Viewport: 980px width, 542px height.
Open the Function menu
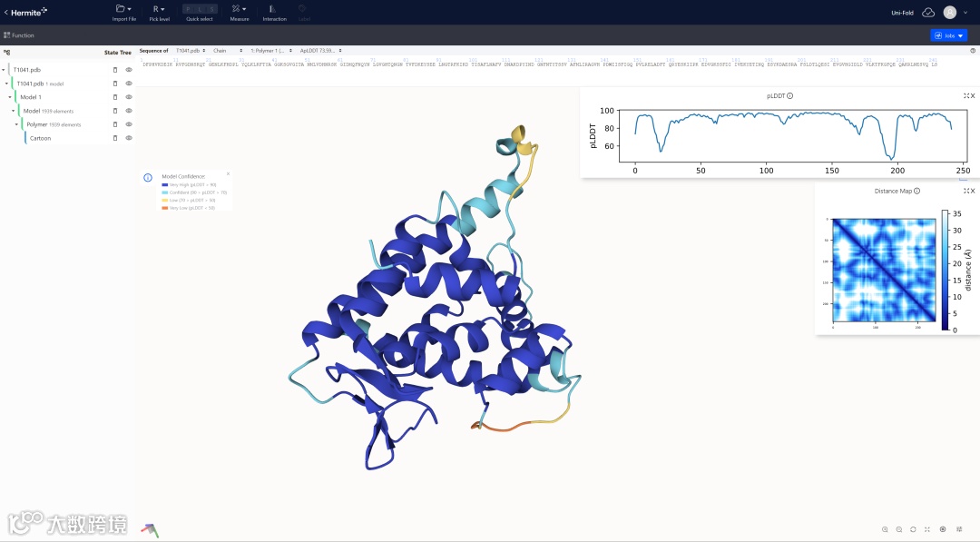tap(19, 35)
